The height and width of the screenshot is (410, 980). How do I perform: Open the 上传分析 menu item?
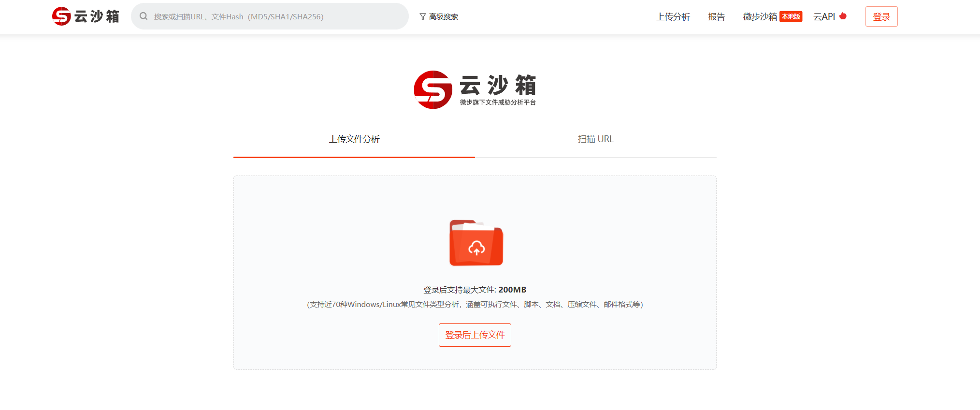pos(673,17)
